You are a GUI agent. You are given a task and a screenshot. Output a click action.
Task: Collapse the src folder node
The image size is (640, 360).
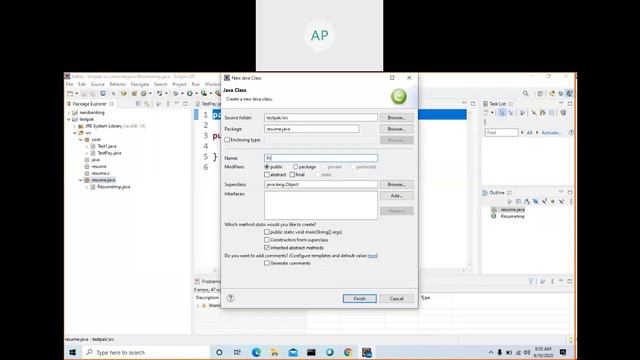click(75, 133)
